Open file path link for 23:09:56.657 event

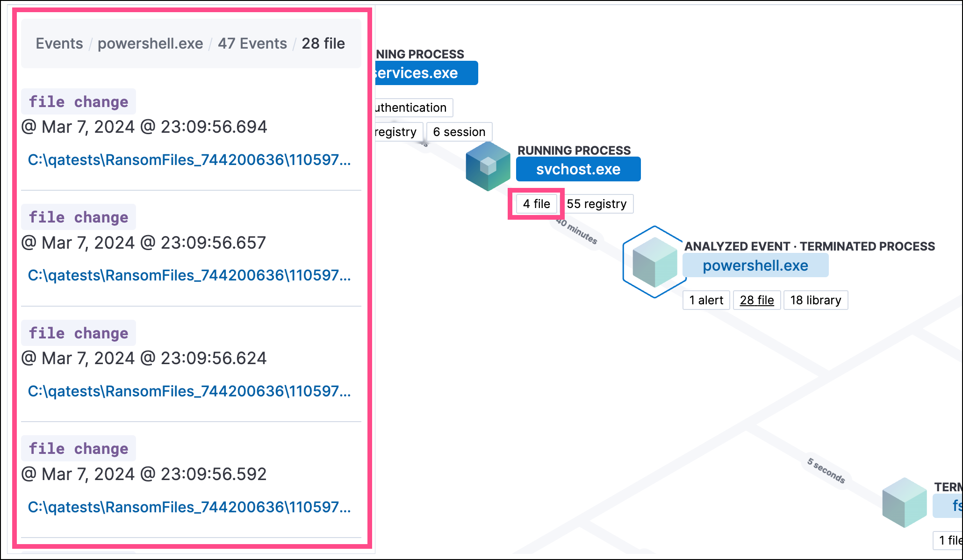click(189, 275)
